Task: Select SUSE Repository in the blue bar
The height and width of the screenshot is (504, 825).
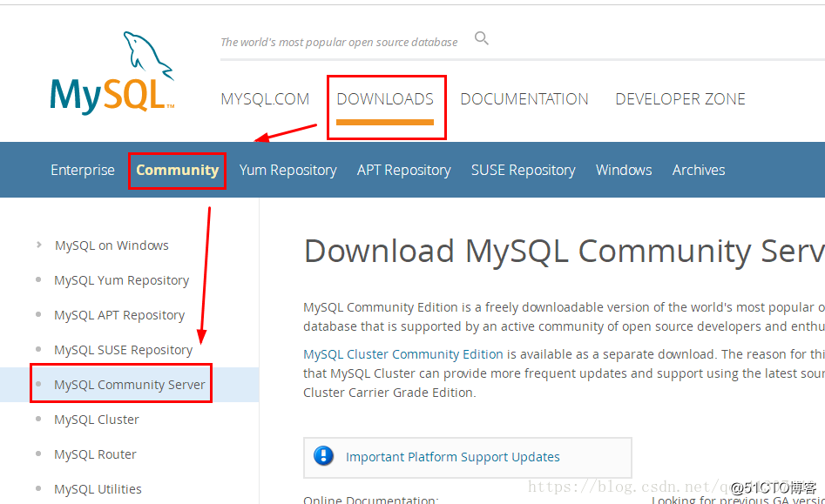Action: click(x=523, y=171)
